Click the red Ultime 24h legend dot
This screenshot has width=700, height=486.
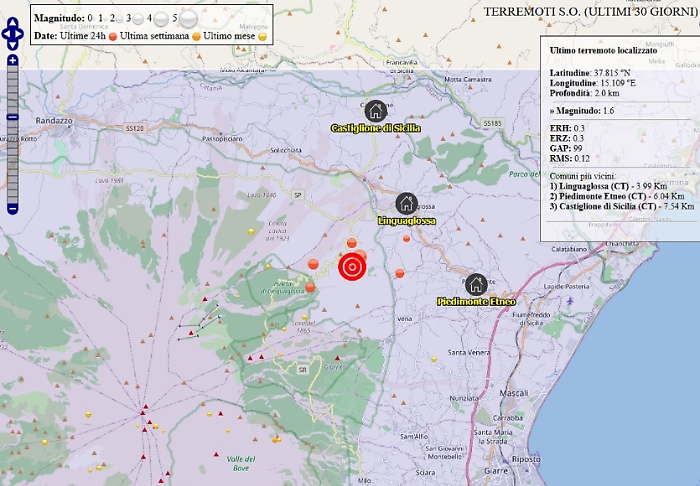coord(113,35)
